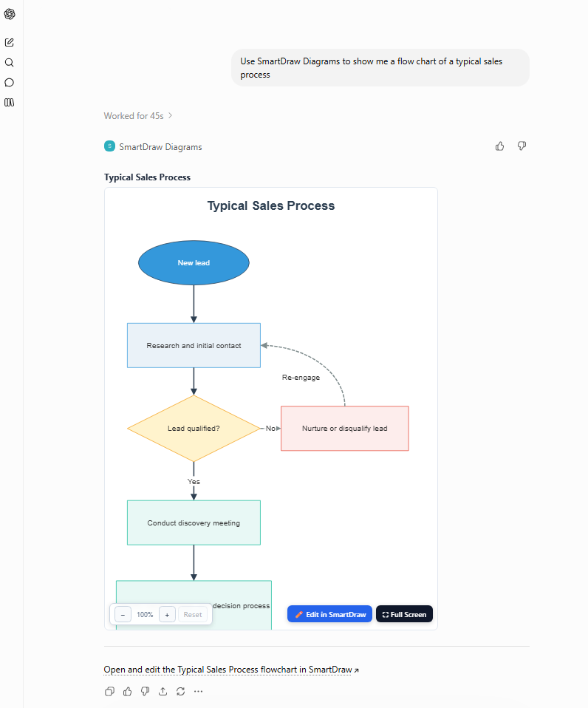Regenerate the response with the refresh icon
The width and height of the screenshot is (588, 708).
180,691
